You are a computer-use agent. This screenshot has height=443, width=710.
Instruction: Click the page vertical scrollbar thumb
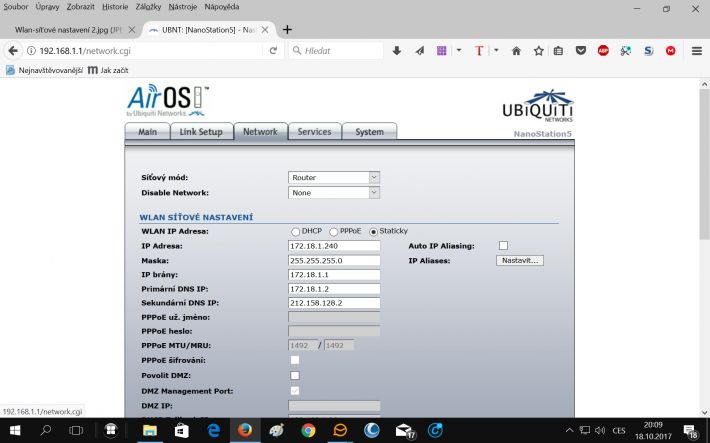point(705,164)
